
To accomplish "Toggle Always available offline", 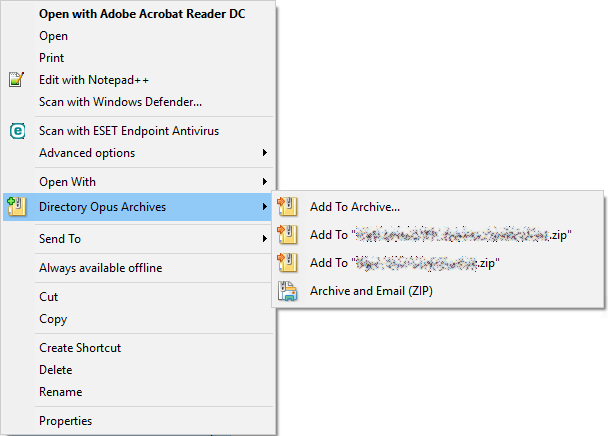I will click(x=100, y=268).
